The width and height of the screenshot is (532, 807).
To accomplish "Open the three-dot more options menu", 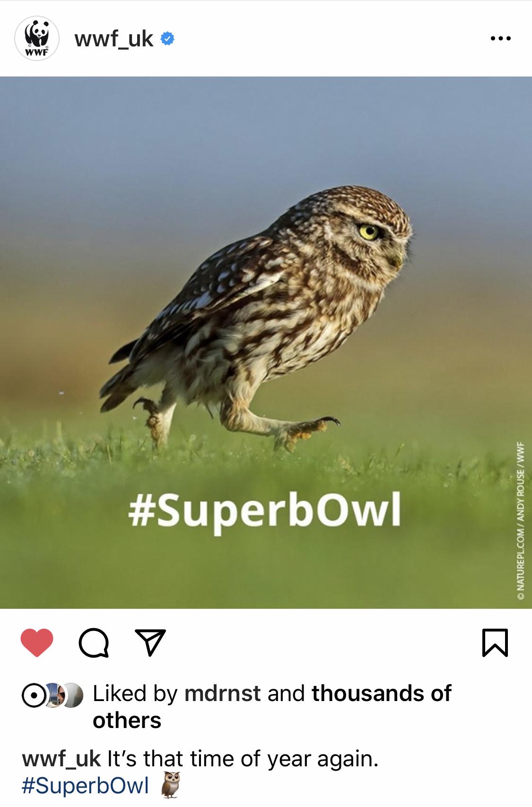I will 500,38.
